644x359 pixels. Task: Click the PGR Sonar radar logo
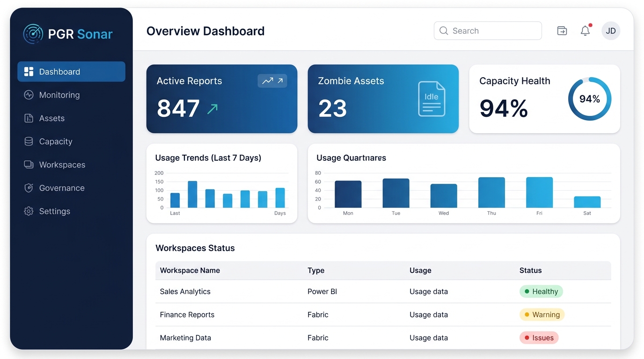point(33,34)
